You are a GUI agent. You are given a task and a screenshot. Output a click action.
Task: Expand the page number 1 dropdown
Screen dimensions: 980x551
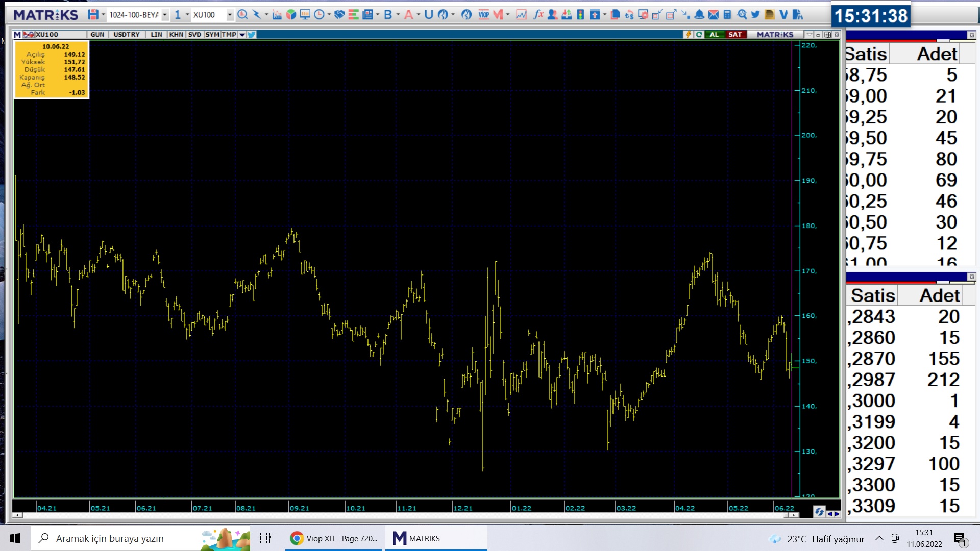pyautogui.click(x=187, y=15)
